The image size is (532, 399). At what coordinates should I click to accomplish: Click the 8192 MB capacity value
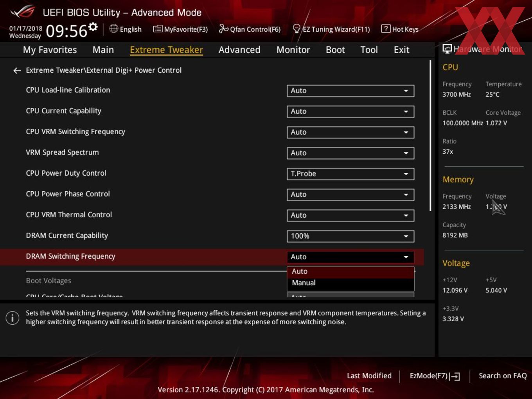pos(455,235)
